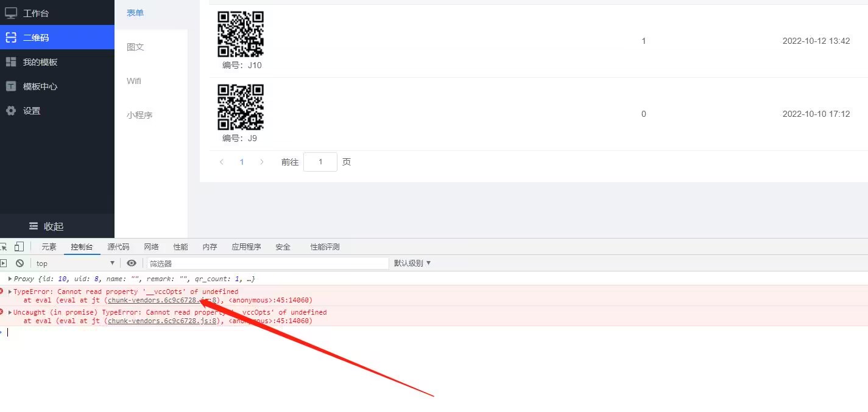Open the QR code thumbnail for J9

tap(241, 107)
